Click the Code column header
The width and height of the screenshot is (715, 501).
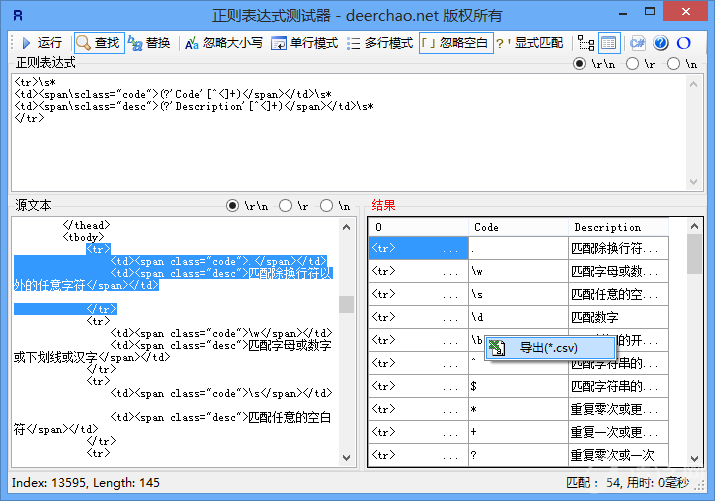pyautogui.click(x=517, y=227)
